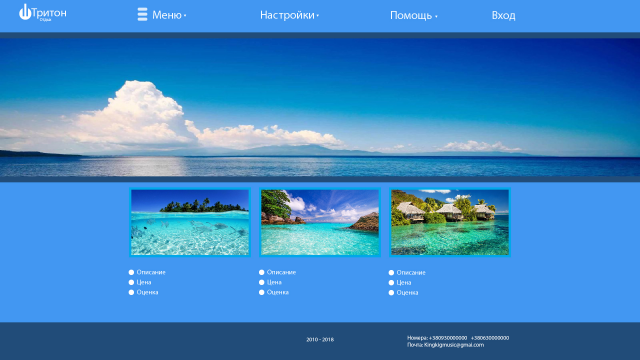Open the overwater bungalows thumbnail

(450, 222)
